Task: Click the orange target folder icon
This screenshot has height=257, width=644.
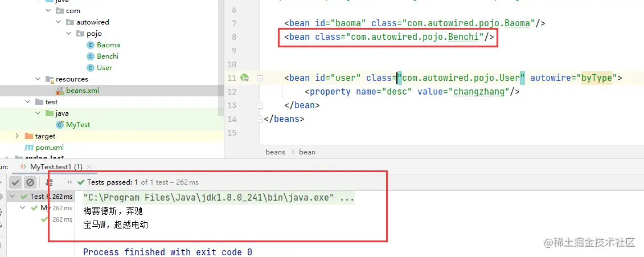Action: (28, 136)
